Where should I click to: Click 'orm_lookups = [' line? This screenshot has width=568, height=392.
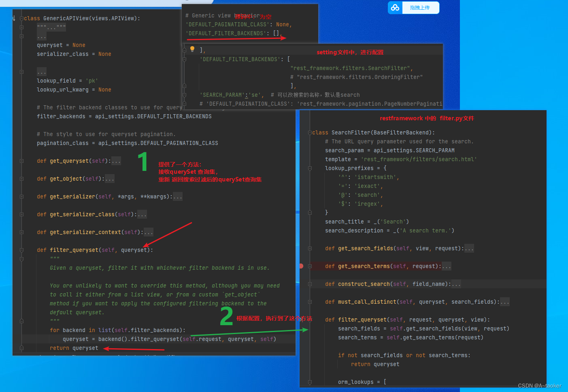point(362,382)
